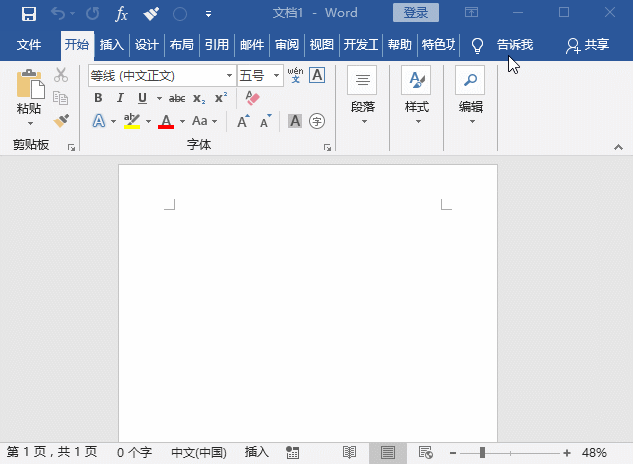Open the 五号 font size dropdown arrow

(276, 76)
